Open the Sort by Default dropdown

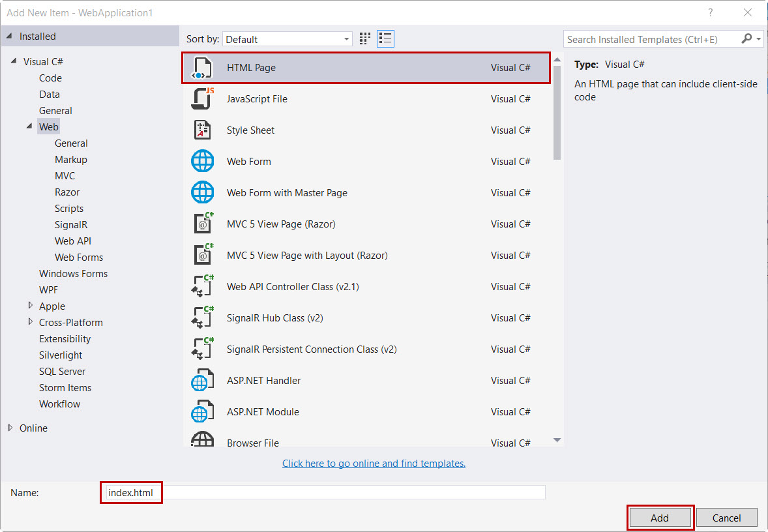[288, 39]
